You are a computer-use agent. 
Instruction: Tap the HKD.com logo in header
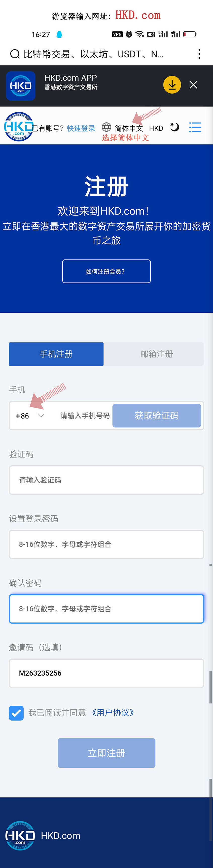click(x=19, y=127)
